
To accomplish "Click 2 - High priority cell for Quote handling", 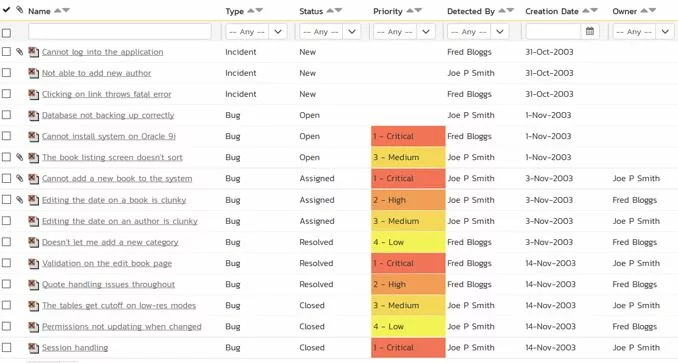I will click(408, 284).
